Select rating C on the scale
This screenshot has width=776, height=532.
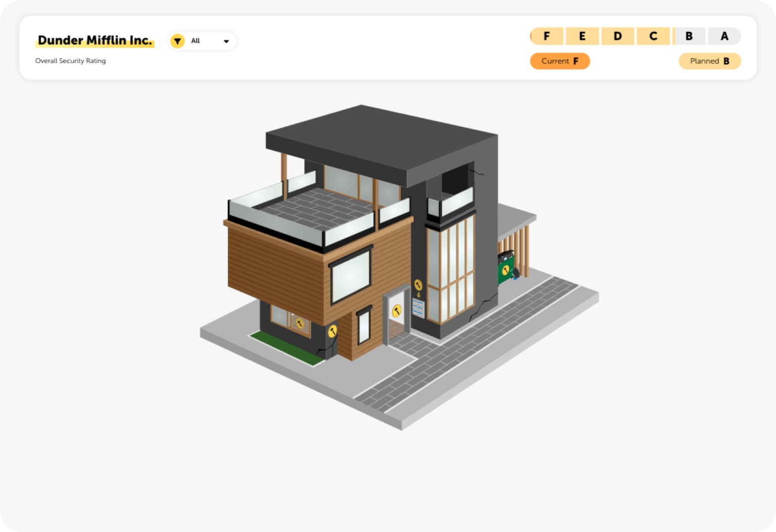(x=653, y=36)
